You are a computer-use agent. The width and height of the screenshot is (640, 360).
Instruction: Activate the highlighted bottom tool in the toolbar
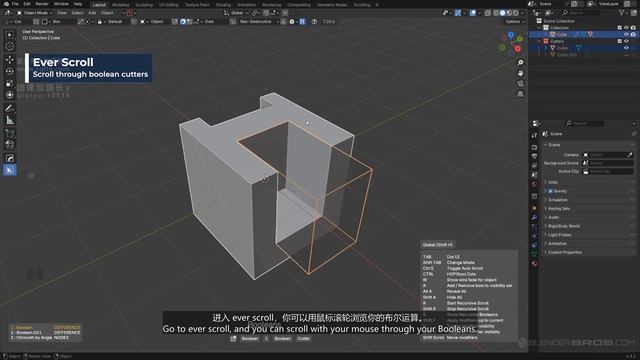tap(10, 170)
